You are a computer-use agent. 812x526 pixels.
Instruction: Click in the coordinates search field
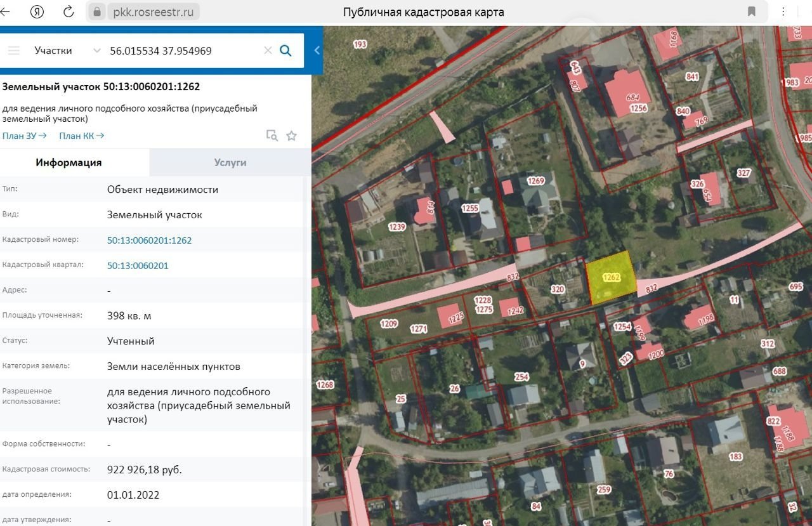(181, 51)
